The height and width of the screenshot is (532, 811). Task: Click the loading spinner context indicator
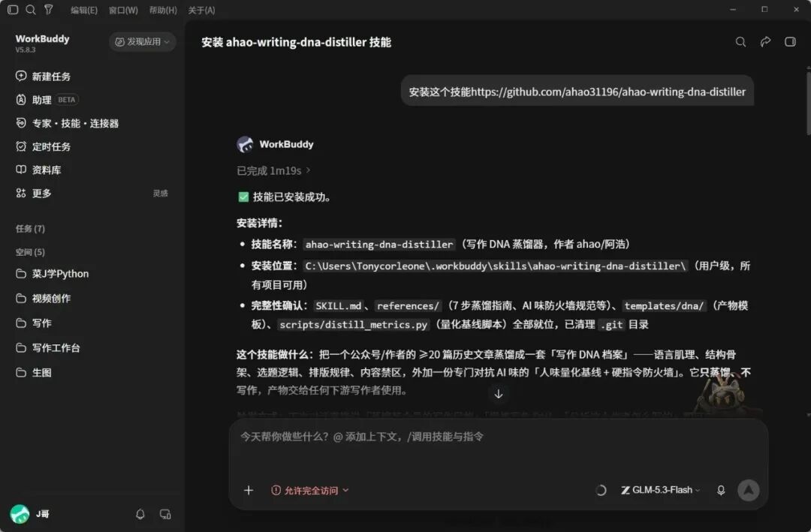pyautogui.click(x=601, y=490)
